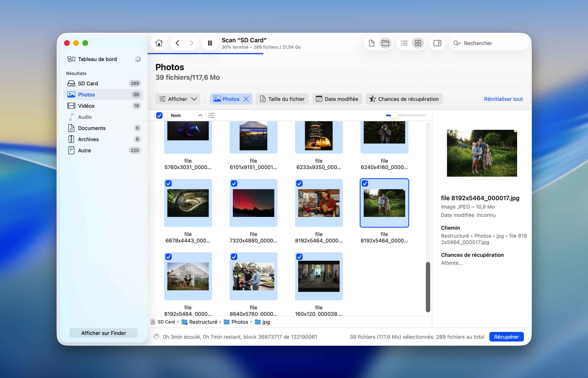Click the Récupérer button

click(x=506, y=337)
